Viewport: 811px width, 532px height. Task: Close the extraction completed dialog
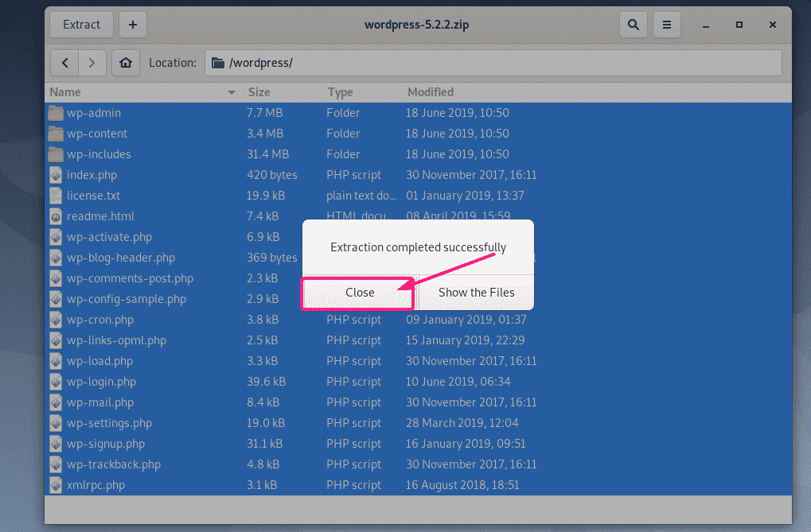[x=360, y=293]
